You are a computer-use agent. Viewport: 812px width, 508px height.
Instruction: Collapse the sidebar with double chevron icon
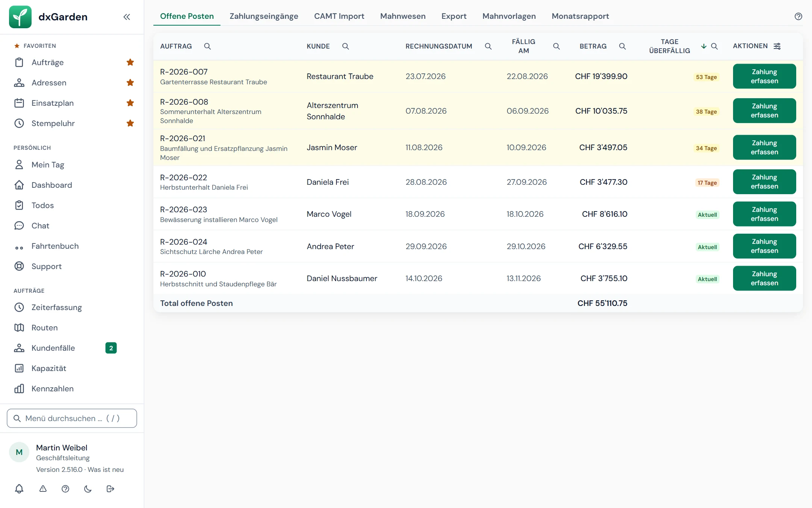127,17
